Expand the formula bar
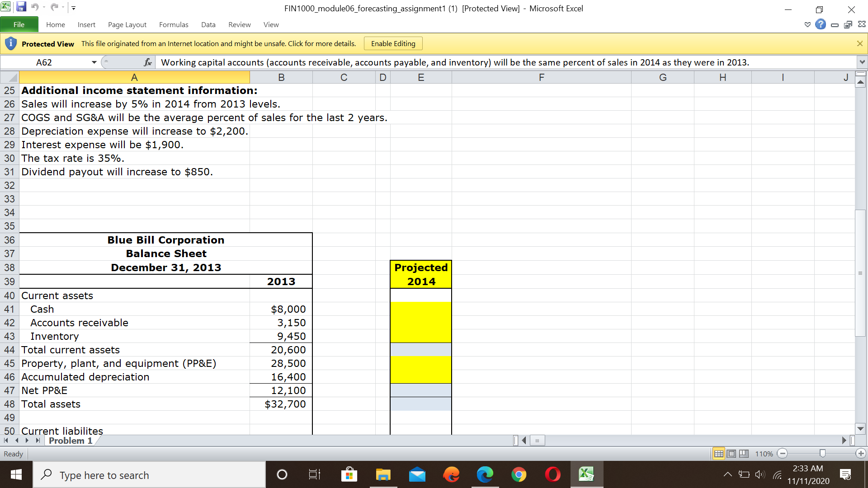This screenshot has width=868, height=488. pyautogui.click(x=862, y=62)
